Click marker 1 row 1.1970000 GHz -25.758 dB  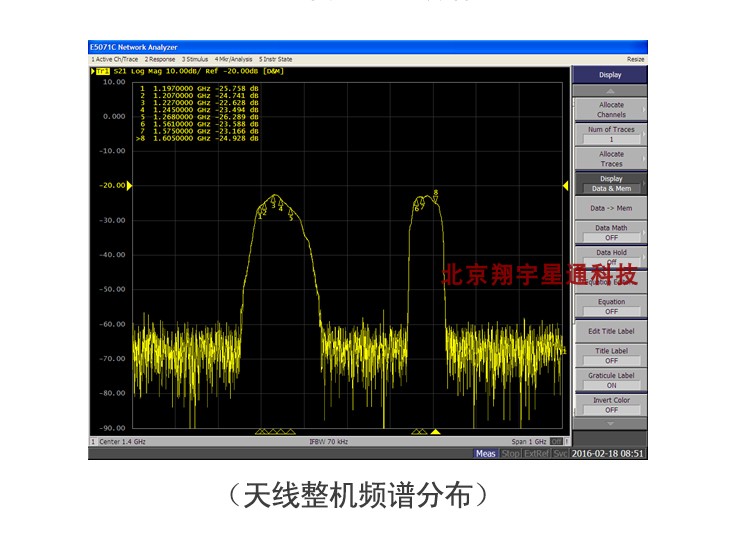click(x=199, y=89)
